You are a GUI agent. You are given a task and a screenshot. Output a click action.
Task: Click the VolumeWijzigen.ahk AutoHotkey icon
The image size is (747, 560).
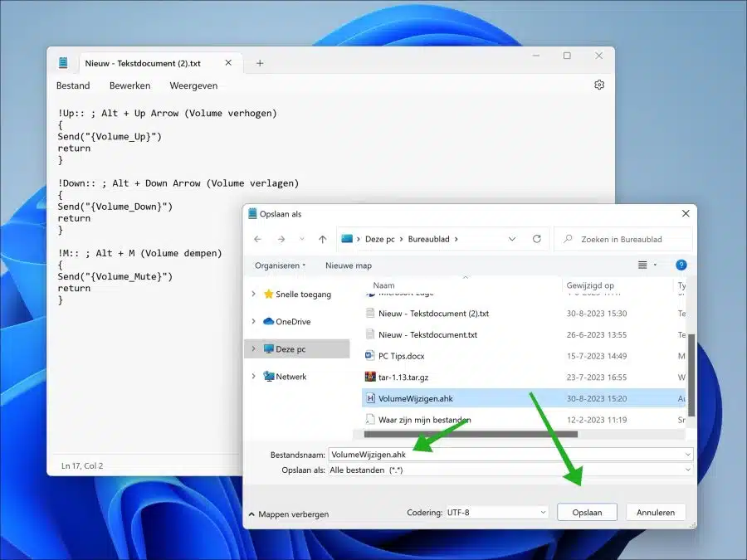pos(369,398)
